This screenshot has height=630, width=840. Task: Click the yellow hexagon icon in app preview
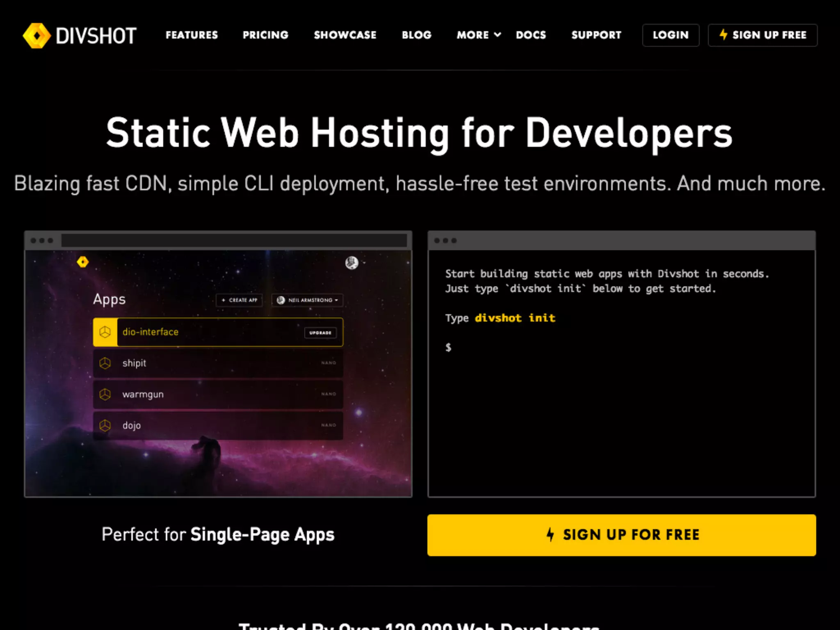(x=83, y=262)
